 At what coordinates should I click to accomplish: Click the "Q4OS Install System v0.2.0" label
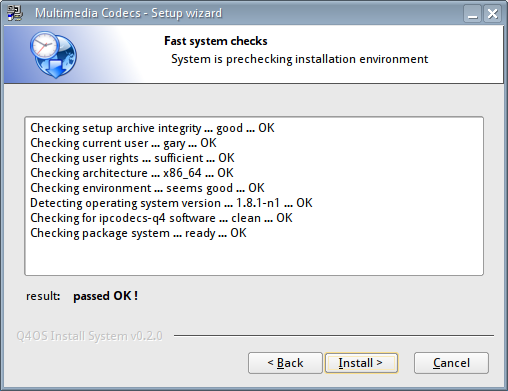coord(89,336)
